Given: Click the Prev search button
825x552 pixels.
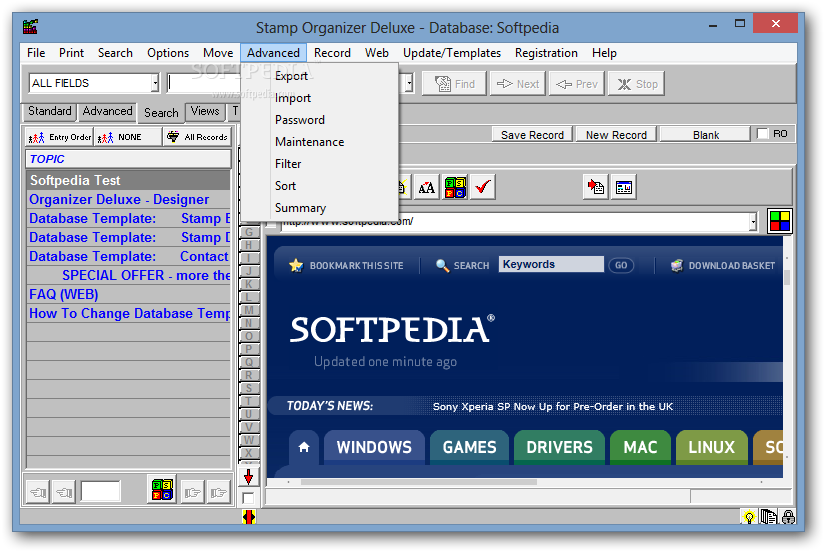Looking at the screenshot, I should pyautogui.click(x=577, y=84).
